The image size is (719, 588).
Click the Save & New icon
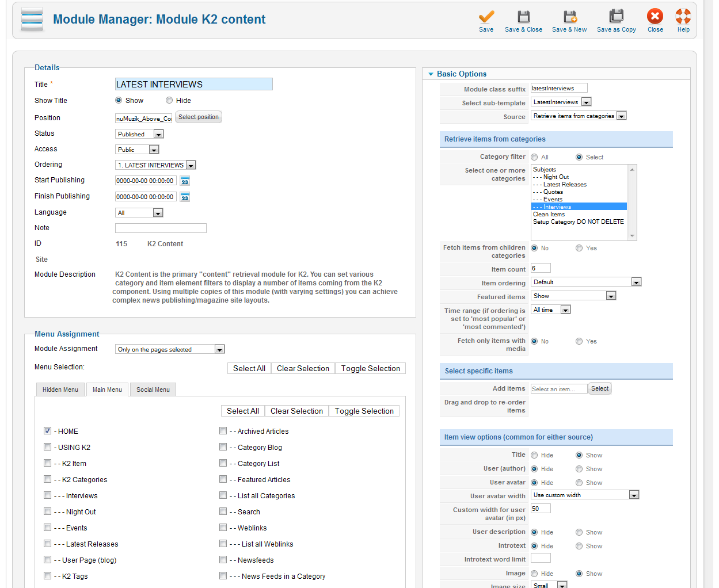click(x=570, y=17)
